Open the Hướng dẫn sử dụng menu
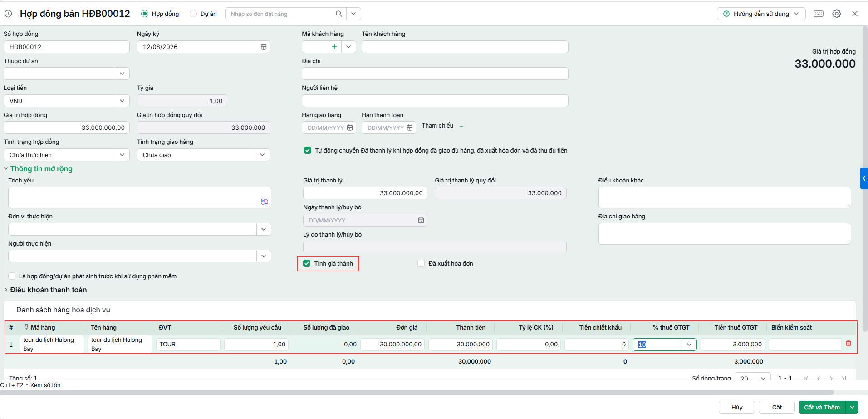This screenshot has height=419, width=868. (761, 14)
